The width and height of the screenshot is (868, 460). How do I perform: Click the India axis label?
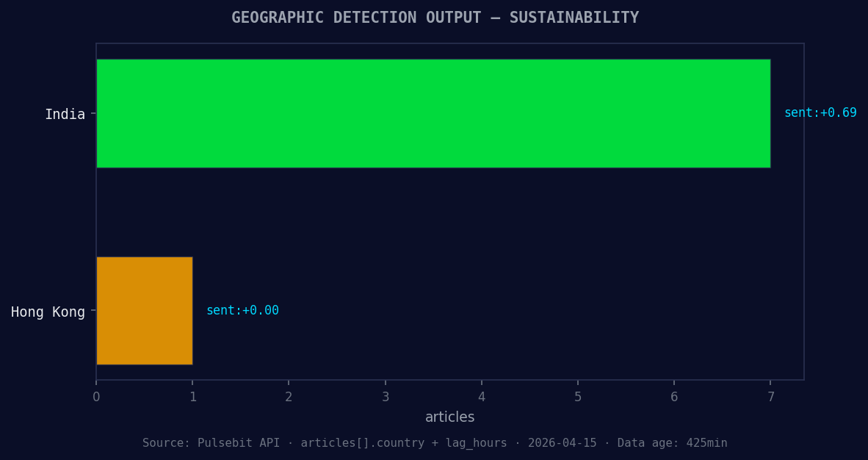coord(65,114)
